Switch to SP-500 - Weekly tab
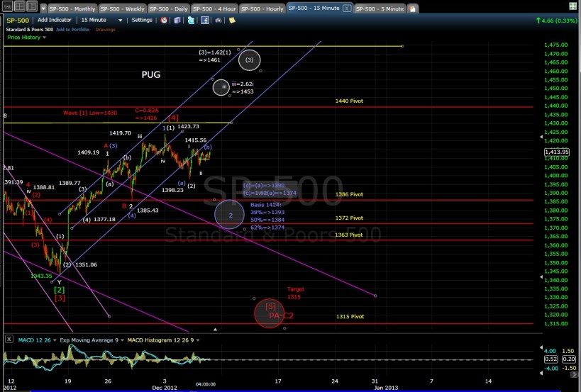Viewport: 581px width, 392px height. point(122,9)
